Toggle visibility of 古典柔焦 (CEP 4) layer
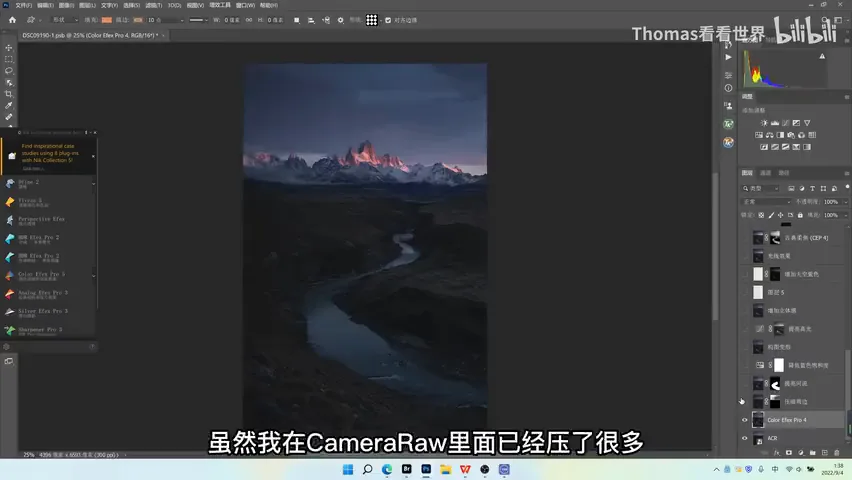The image size is (852, 480). [x=745, y=238]
